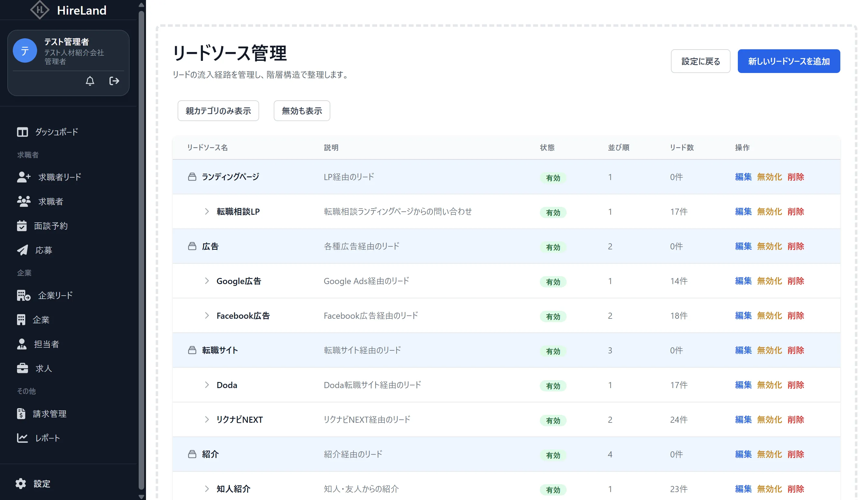Click the folder icon beside 転職サイト
The image size is (868, 500).
[192, 350]
